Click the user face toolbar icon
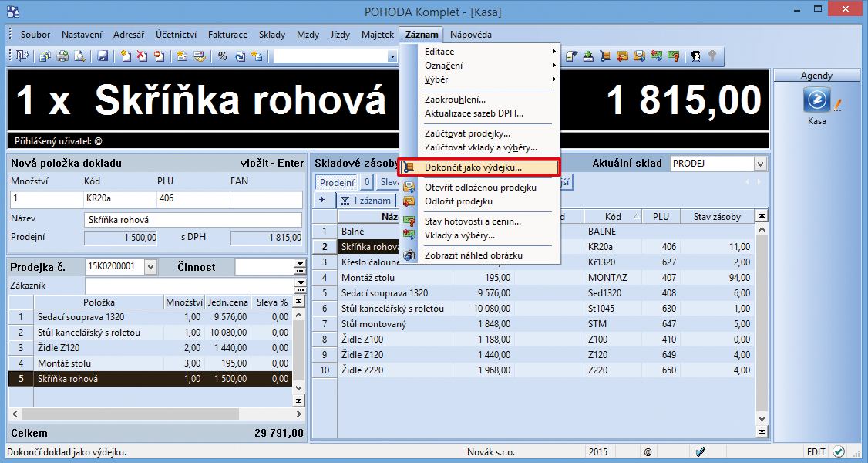This screenshot has height=463, width=868. pos(696,56)
